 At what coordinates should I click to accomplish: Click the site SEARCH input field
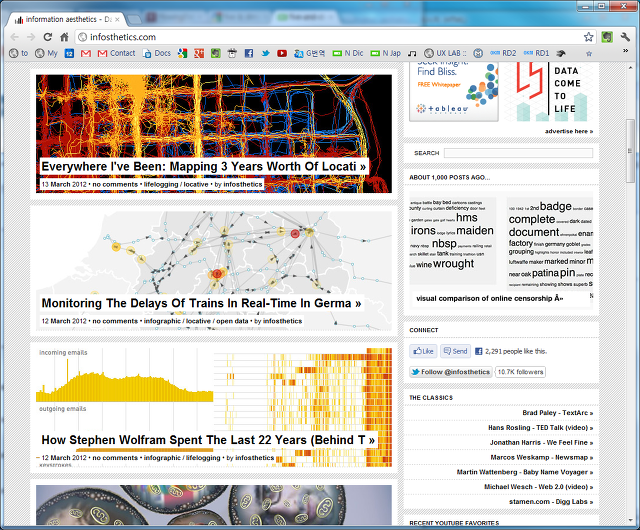[518, 153]
